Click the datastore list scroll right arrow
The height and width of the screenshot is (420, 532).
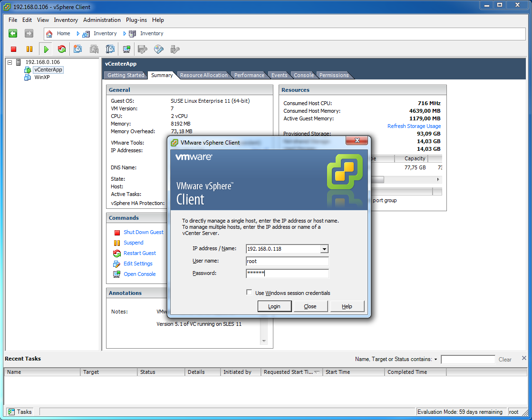[438, 180]
